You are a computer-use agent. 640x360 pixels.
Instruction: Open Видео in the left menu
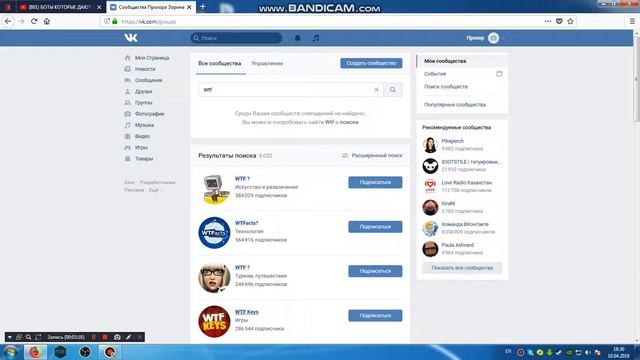(x=142, y=136)
